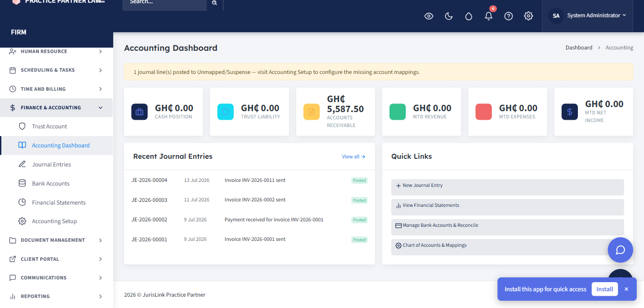Click the SA avatar circle
The width and height of the screenshot is (644, 308).
pos(556,15)
